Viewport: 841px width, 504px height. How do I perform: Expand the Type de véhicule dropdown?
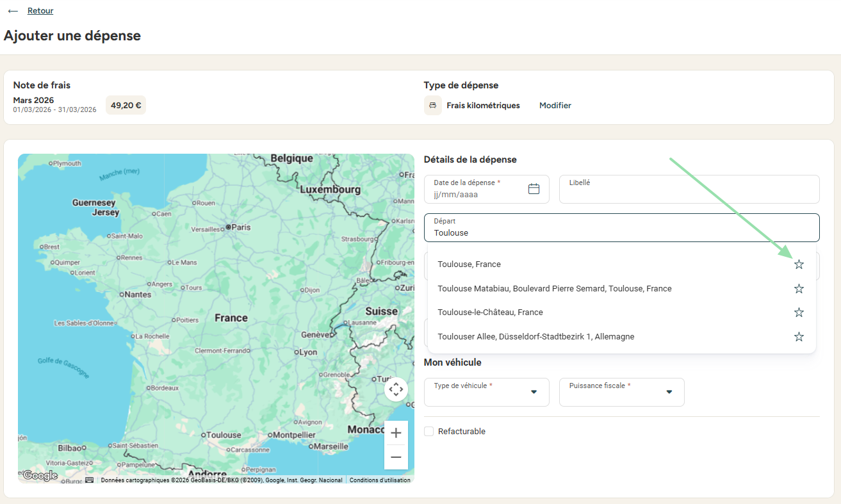pos(487,392)
